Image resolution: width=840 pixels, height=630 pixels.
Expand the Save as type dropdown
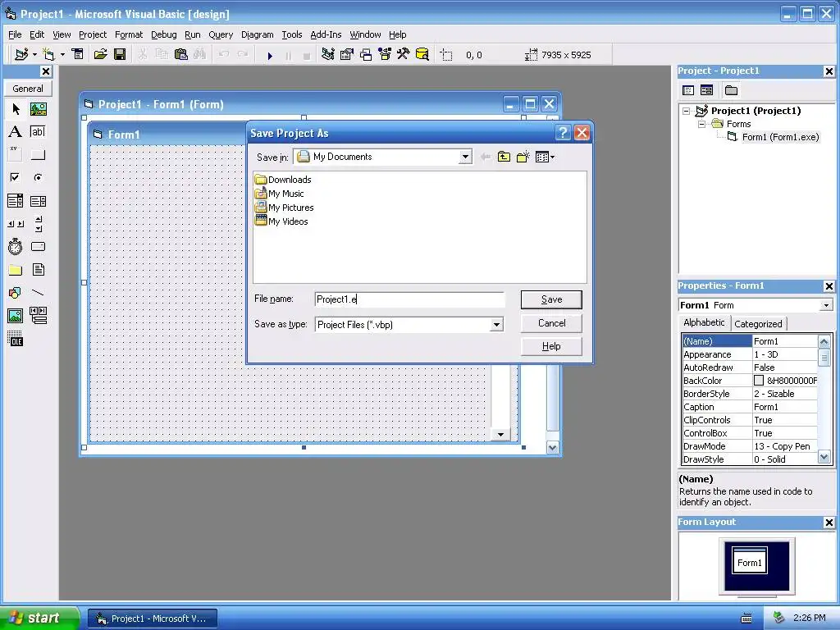496,325
